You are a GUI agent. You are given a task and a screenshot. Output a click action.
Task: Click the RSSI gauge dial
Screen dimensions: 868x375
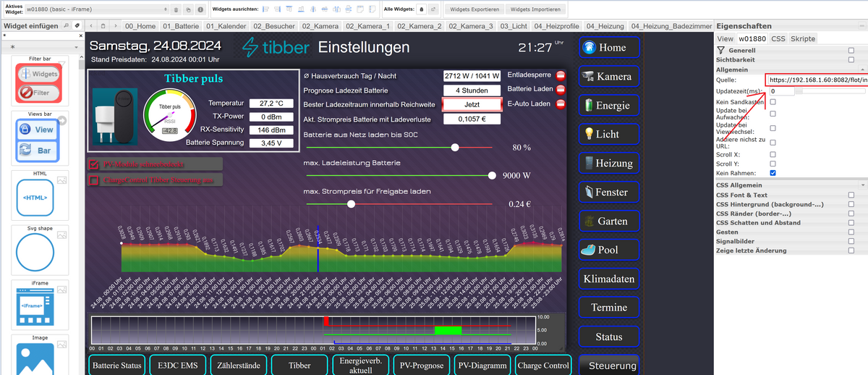pos(169,114)
